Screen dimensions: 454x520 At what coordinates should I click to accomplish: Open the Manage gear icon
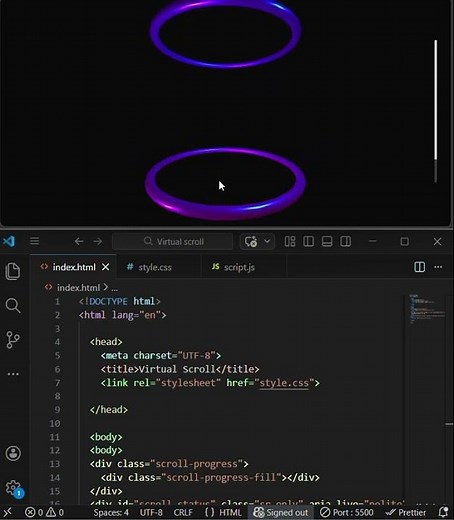coord(14,489)
